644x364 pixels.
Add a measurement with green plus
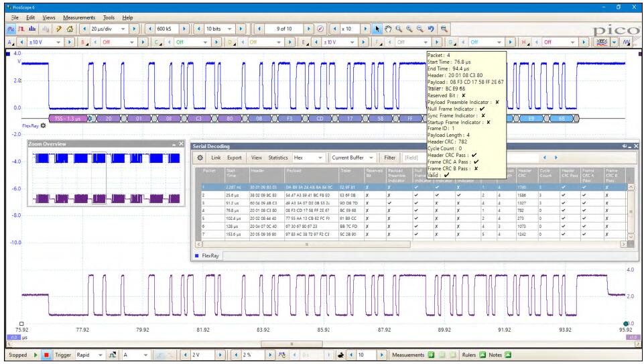tap(431, 353)
